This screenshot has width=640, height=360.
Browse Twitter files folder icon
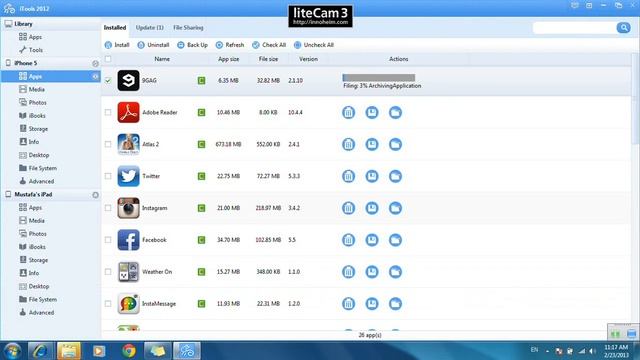coord(395,176)
